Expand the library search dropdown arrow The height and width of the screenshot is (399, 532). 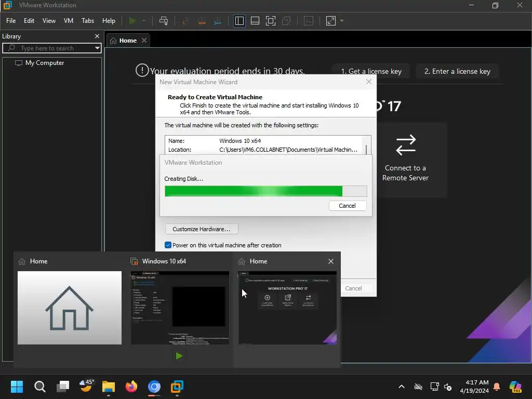click(97, 48)
